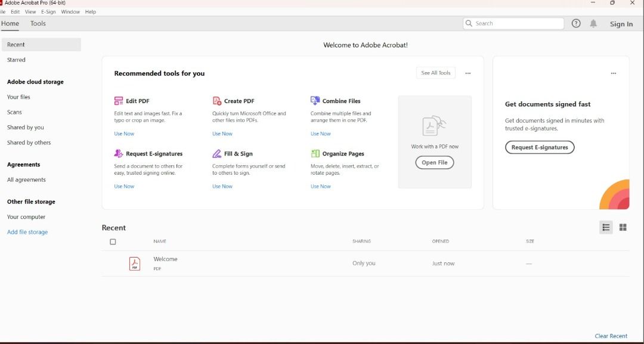Click Use Now under Organize Pages

pos(320,187)
